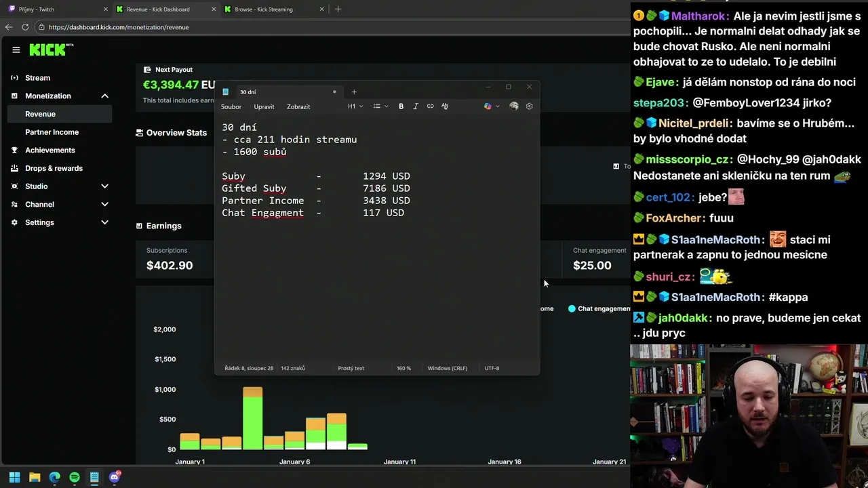
Task: Collapse the Monetization section
Action: [104, 96]
